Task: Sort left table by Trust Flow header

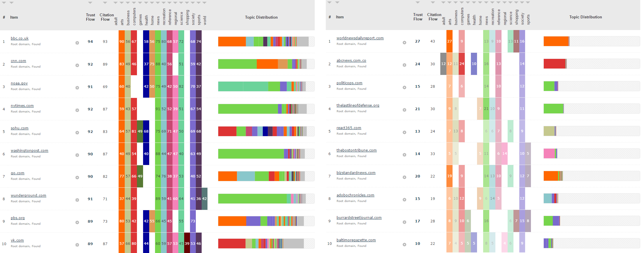Action: (x=90, y=17)
